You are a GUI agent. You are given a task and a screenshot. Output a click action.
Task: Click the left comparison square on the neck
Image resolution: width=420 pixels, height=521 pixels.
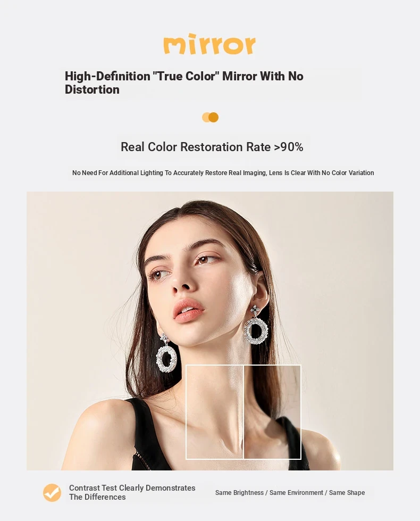point(215,412)
